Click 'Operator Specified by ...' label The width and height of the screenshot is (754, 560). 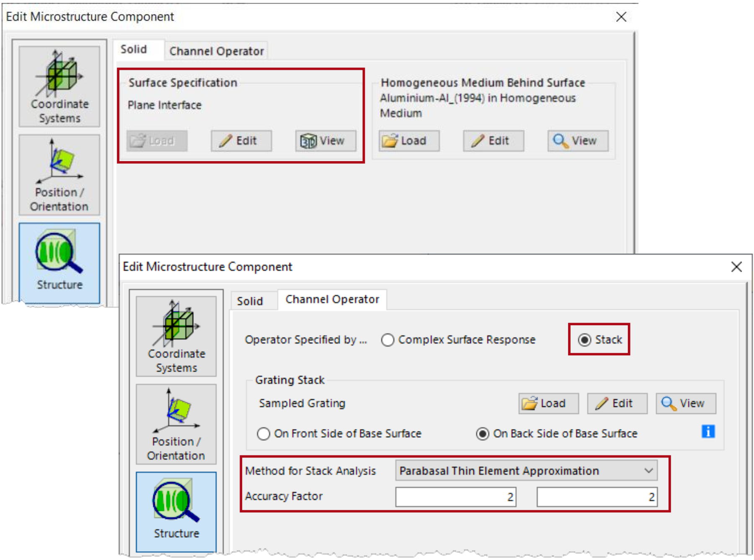(306, 339)
